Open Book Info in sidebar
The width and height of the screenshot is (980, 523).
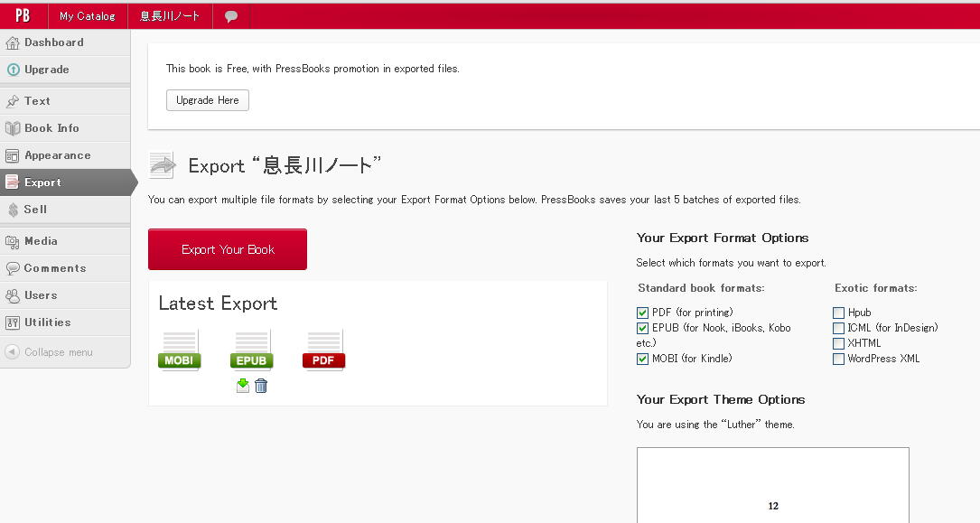65,128
